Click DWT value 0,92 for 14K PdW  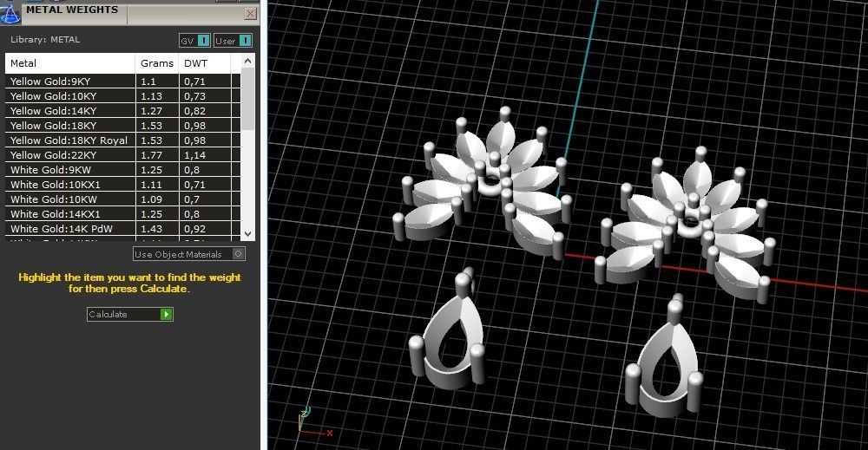point(194,229)
